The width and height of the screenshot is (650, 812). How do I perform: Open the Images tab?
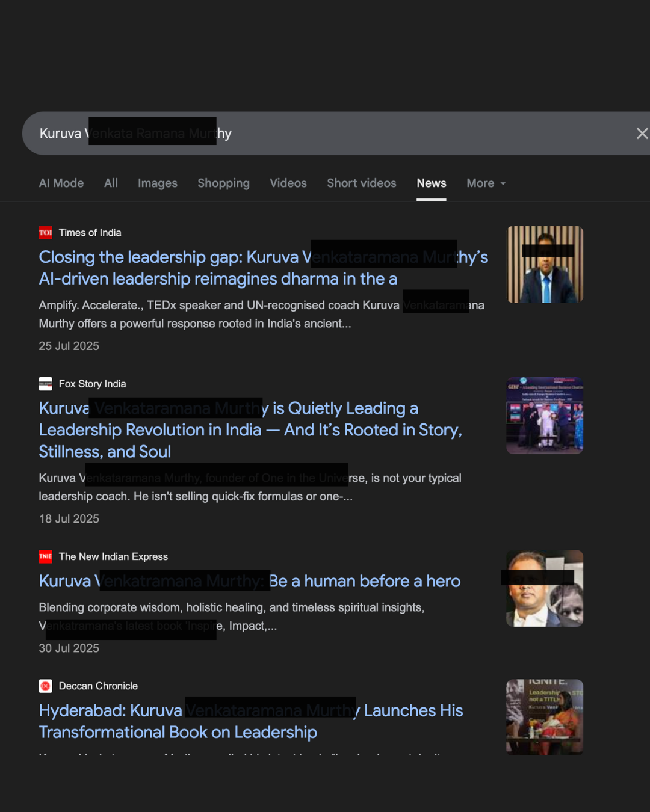coord(157,183)
